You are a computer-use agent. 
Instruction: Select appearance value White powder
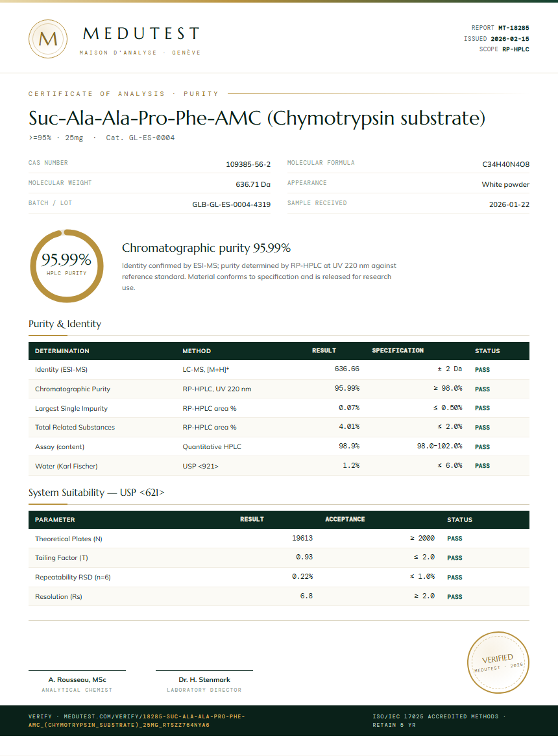point(505,184)
